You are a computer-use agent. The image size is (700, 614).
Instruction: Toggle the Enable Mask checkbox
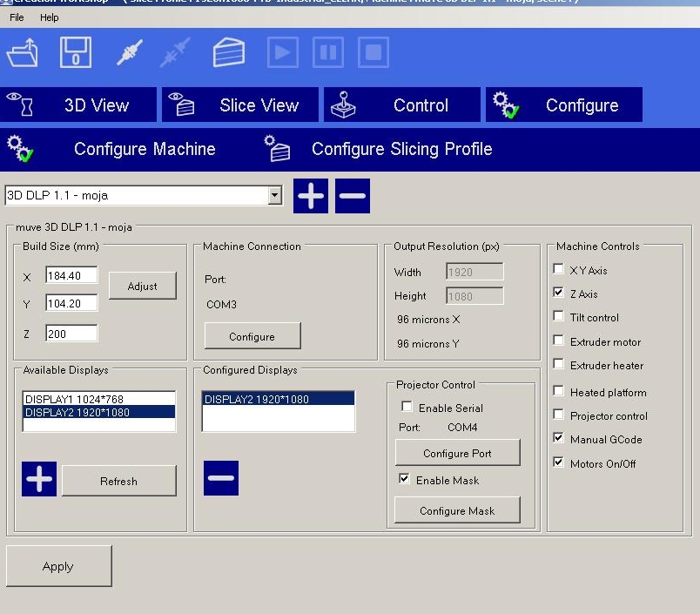pos(404,479)
